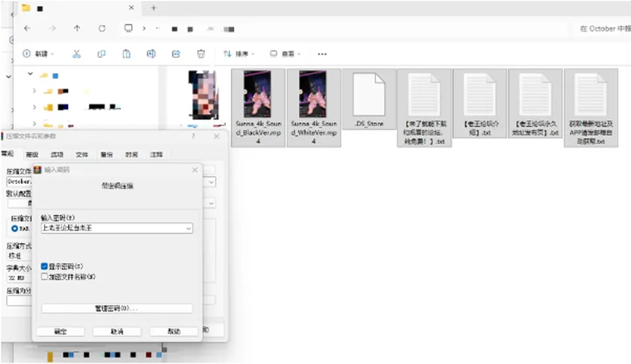Select the RAR archive format radio button

point(14,229)
